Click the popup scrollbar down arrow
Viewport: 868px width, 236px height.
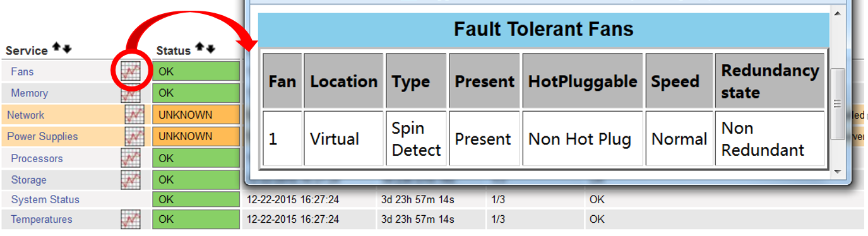pos(838,171)
